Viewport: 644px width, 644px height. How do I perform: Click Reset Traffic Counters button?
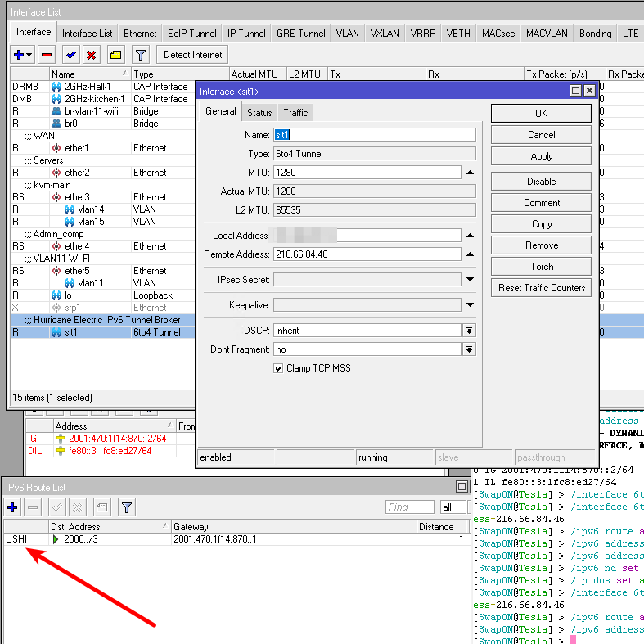click(542, 288)
